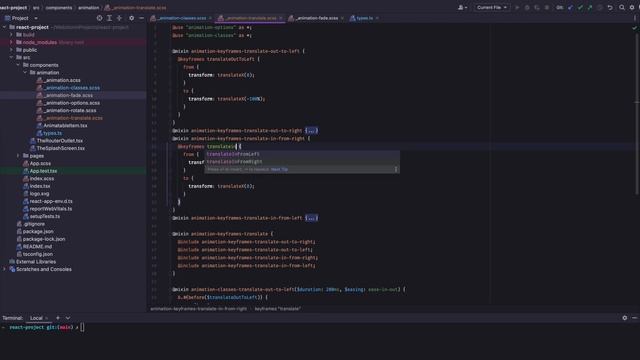
Task: Click the components breadcrumb in navigation bar
Action: click(59, 7)
